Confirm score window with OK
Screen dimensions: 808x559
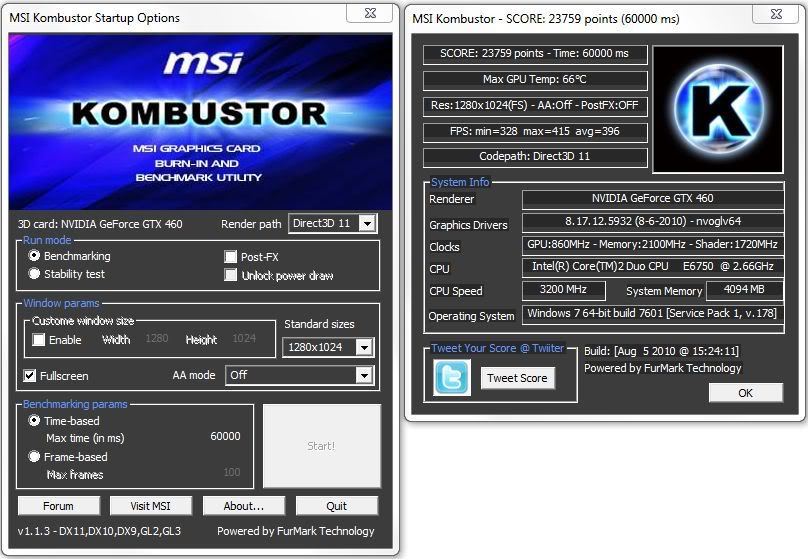(746, 393)
